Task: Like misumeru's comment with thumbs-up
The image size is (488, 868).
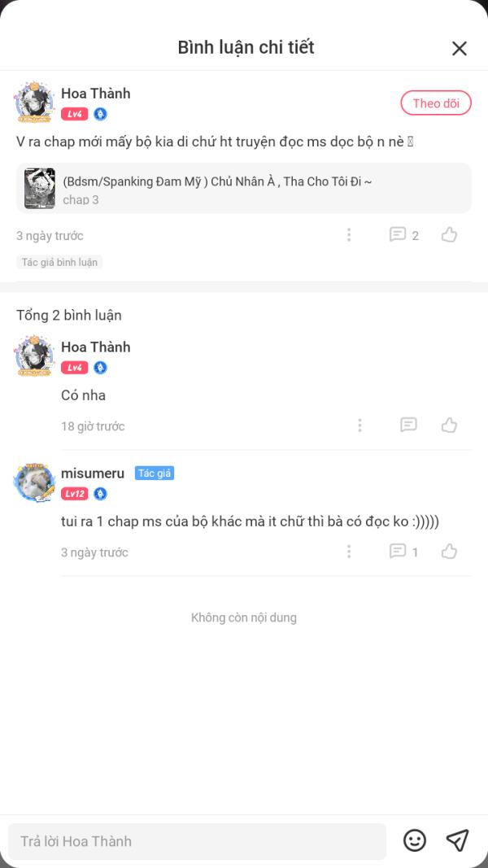Action: click(x=449, y=552)
